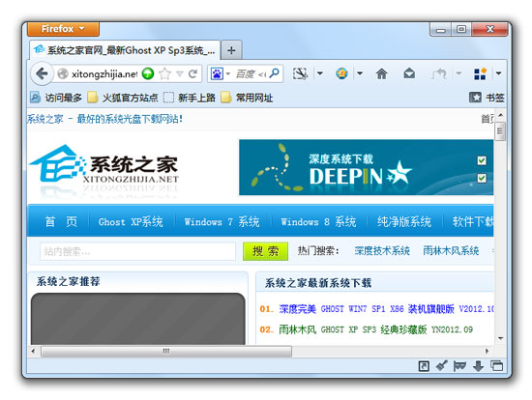Click the boxed arrow icon in the status bar
Screen dimensions: 532x400
point(424,366)
